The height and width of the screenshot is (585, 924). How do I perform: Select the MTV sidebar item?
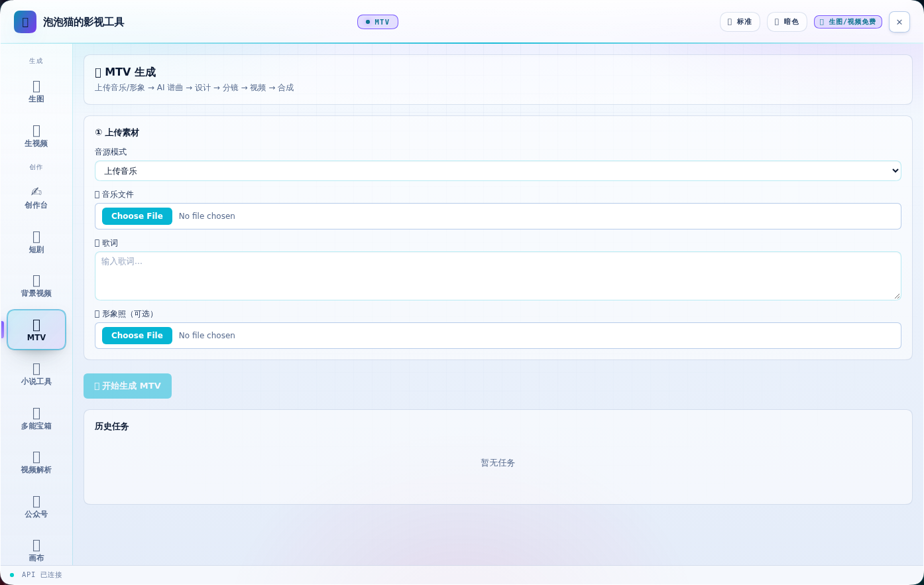36,330
